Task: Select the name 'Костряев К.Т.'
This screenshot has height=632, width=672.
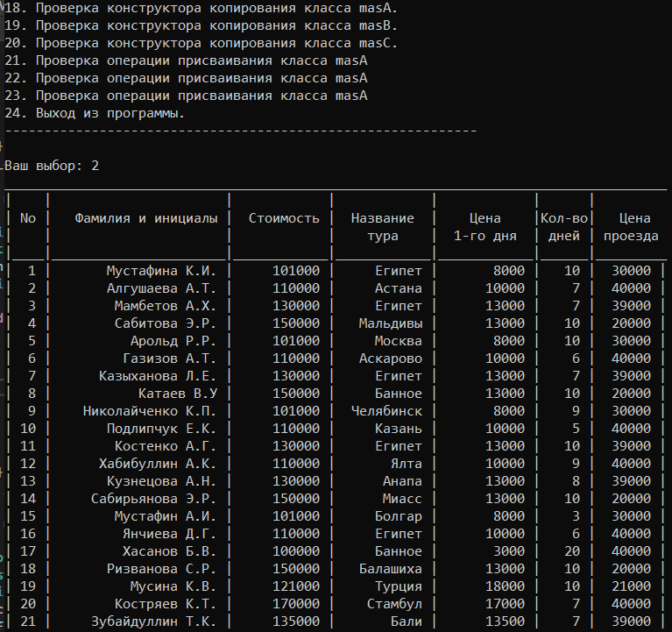Action: [x=166, y=605]
